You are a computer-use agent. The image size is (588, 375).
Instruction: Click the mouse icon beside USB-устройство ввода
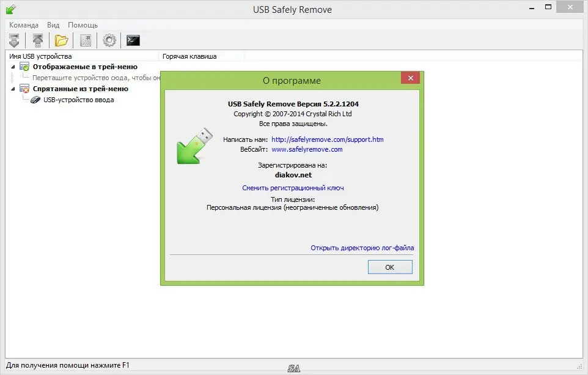35,100
